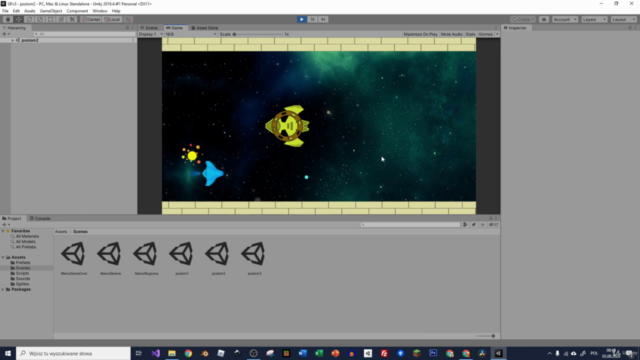Open Chrome from taskbar

(x=188, y=353)
